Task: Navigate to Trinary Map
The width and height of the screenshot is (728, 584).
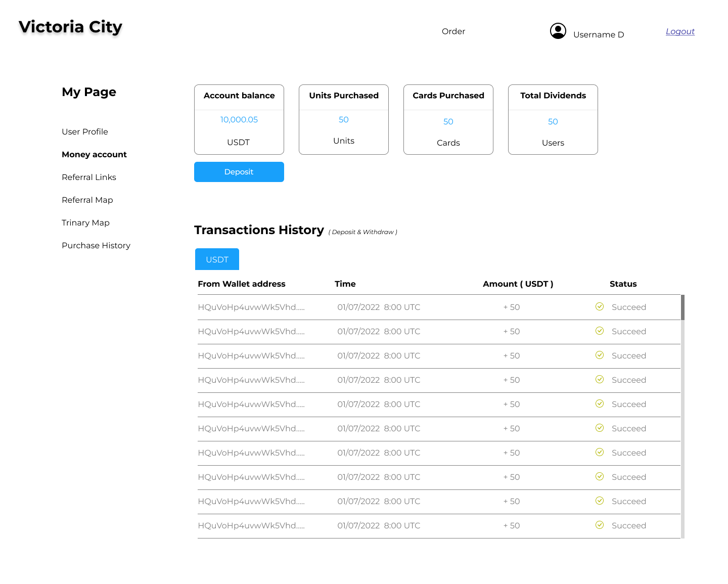Action: tap(85, 222)
